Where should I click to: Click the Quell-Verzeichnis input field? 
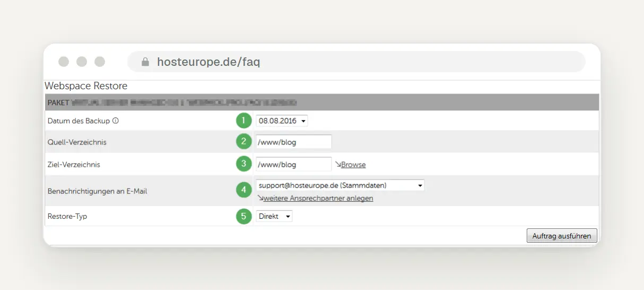pyautogui.click(x=293, y=141)
